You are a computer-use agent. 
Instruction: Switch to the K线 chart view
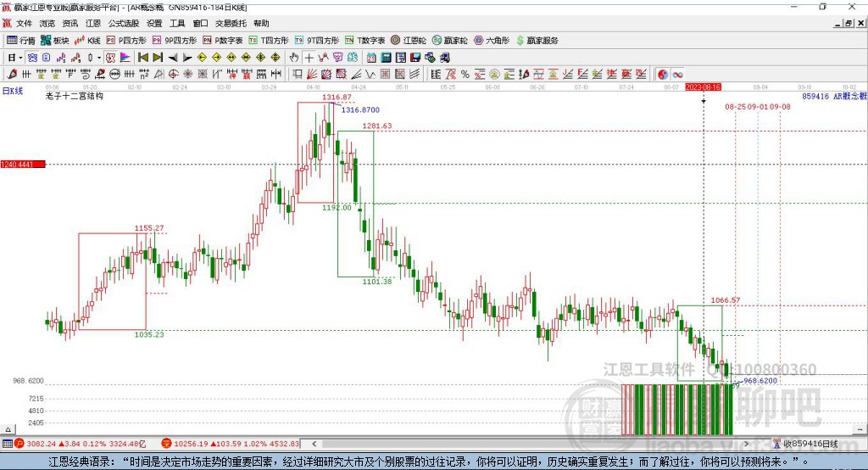[x=87, y=41]
